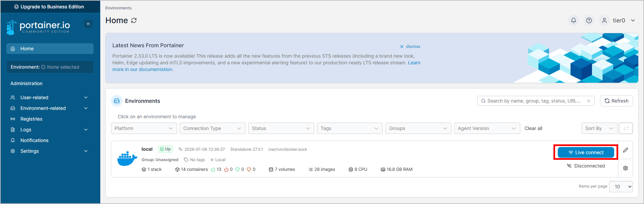Open the Connection Type filter dropdown
644x204 pixels.
click(x=212, y=128)
